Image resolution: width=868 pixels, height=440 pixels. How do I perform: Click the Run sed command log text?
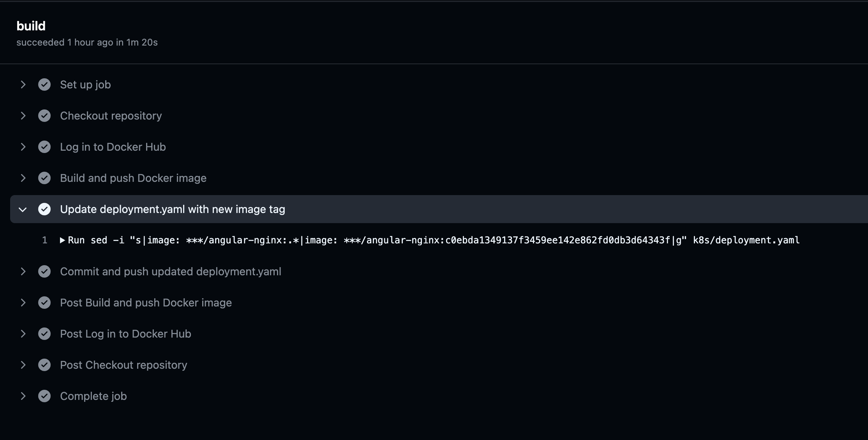click(x=434, y=240)
